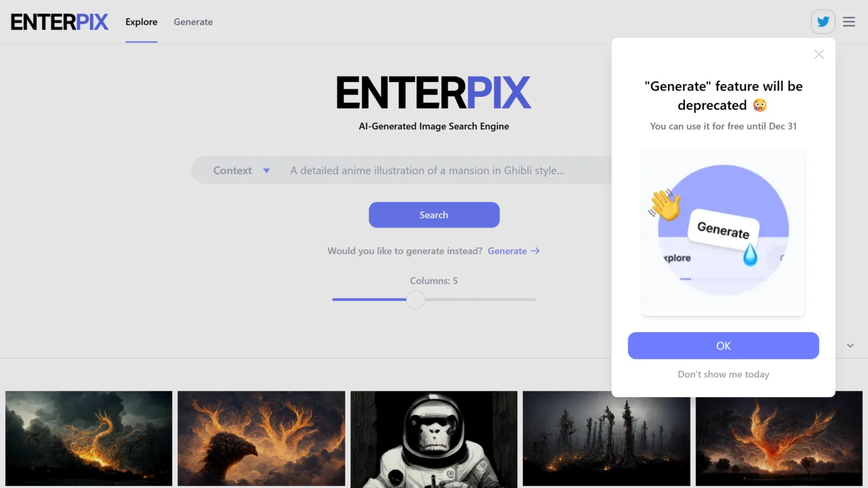868x488 pixels.
Task: Click the Generate illustration in popup
Action: [x=724, y=232]
